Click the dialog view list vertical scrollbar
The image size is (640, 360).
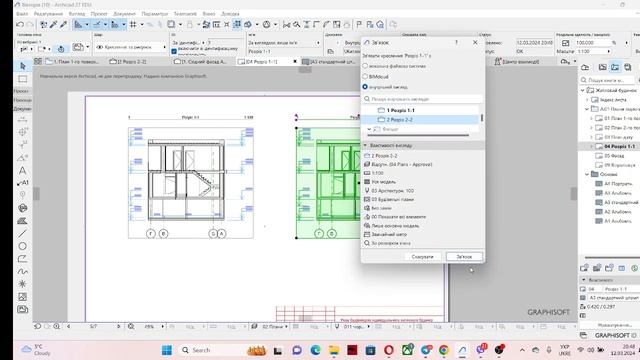pos(482,118)
